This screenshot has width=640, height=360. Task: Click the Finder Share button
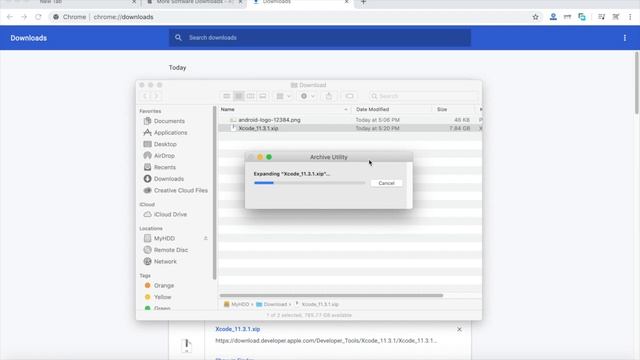(x=329, y=96)
